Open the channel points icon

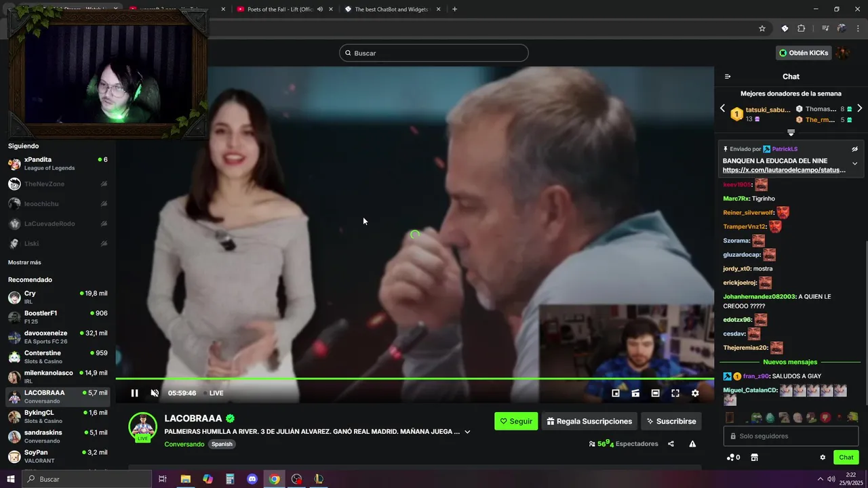click(733, 457)
